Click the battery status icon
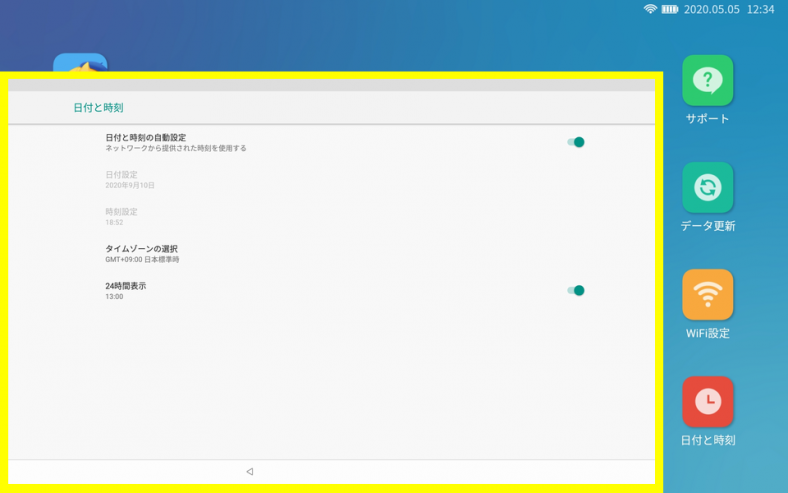The height and width of the screenshot is (493, 788). (670, 9)
